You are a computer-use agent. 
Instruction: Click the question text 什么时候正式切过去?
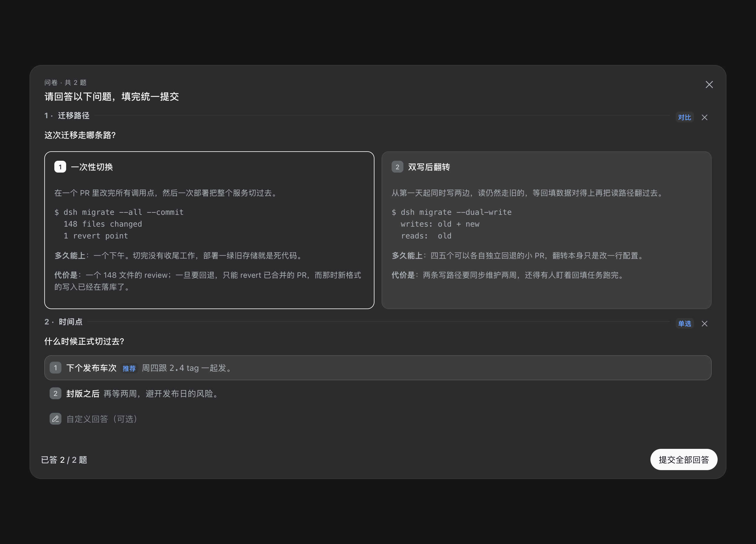[84, 342]
